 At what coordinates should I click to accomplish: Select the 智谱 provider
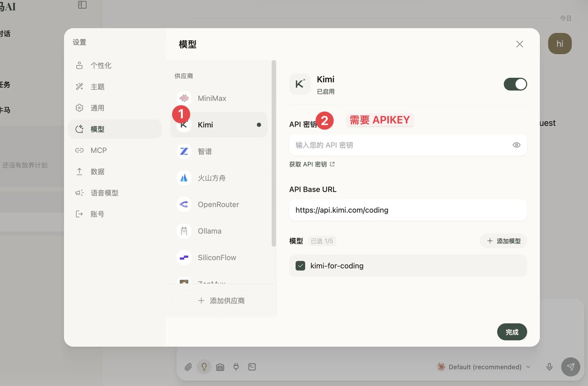(219, 151)
